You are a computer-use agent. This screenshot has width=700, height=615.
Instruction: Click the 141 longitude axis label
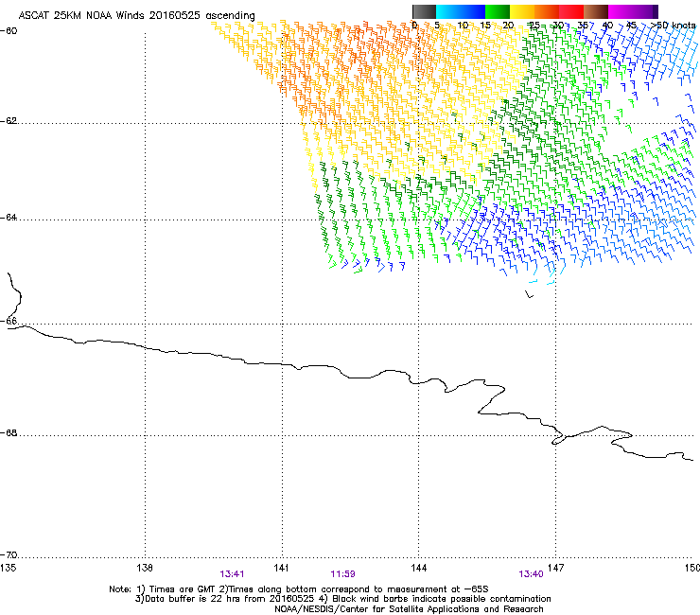(281, 568)
